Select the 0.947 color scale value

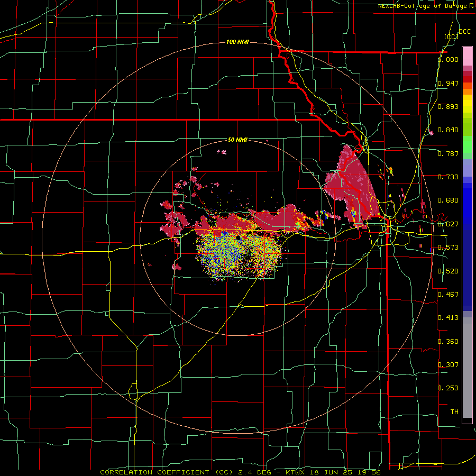448,83
